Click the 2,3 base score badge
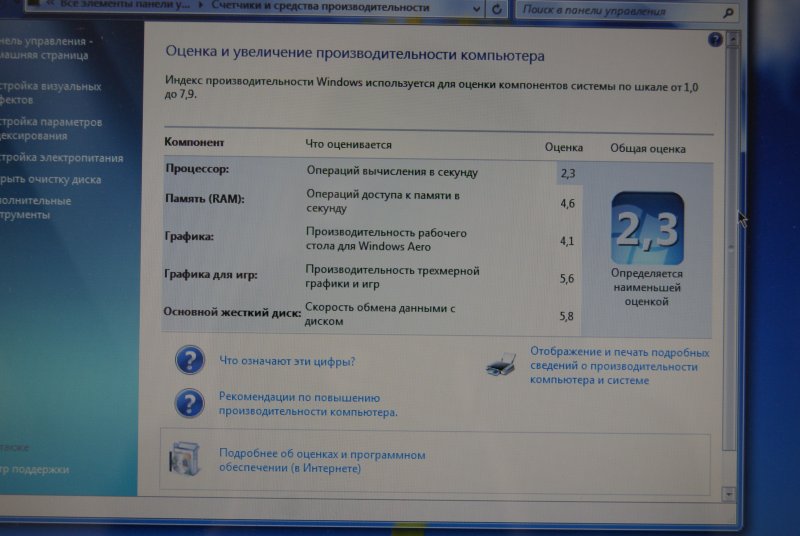The width and height of the screenshot is (800, 536). (x=647, y=228)
